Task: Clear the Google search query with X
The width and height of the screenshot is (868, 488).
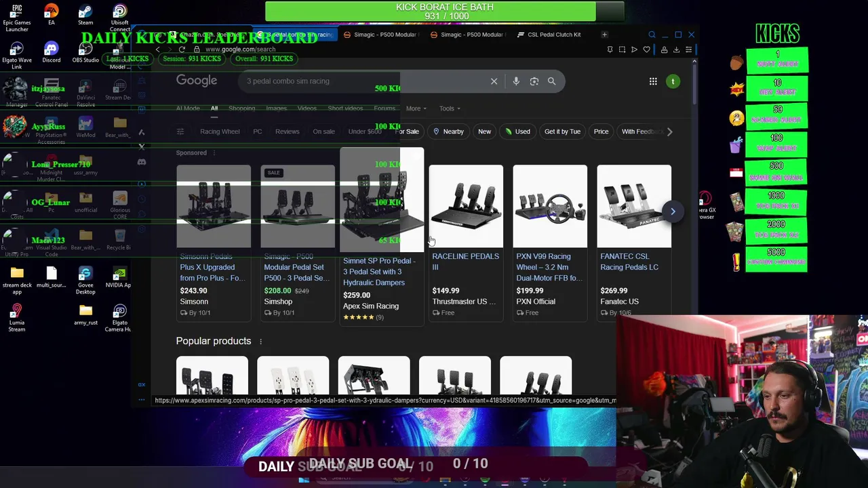Action: point(494,81)
